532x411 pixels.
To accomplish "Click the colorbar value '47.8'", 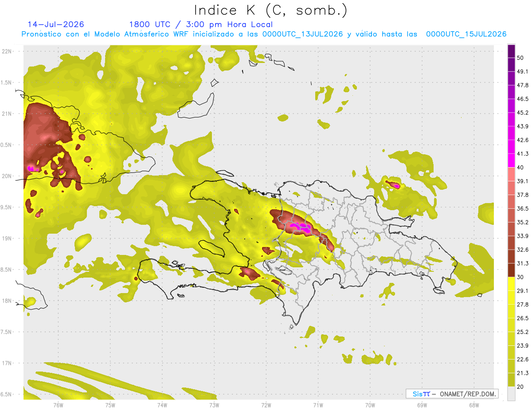I will 522,85.
